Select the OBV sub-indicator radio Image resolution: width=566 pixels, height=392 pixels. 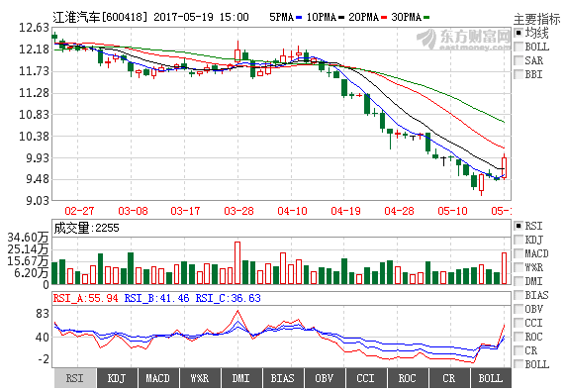519,309
